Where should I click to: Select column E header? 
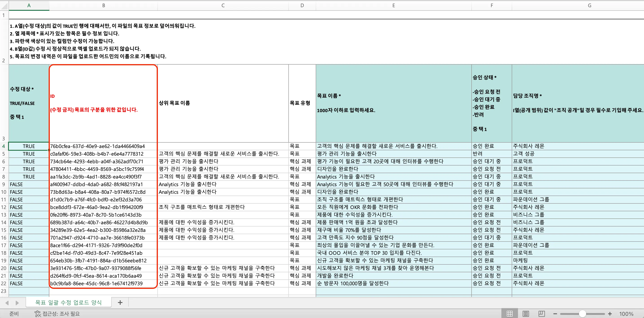[394, 6]
